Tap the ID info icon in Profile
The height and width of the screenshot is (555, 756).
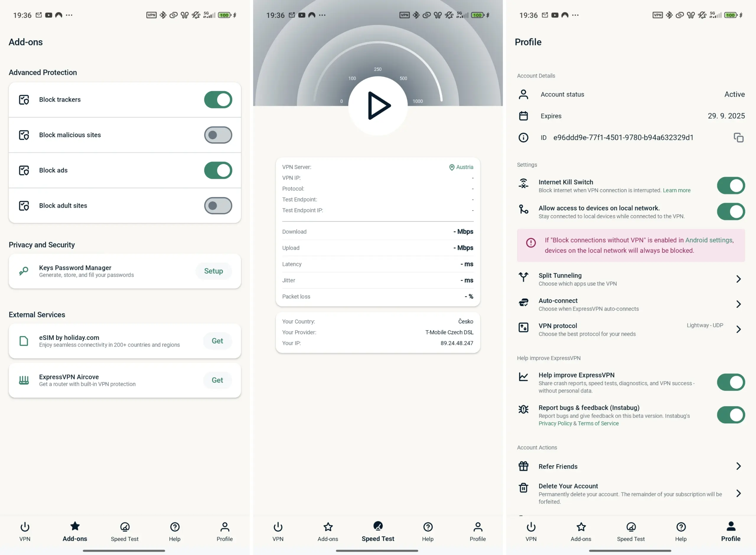pyautogui.click(x=523, y=137)
